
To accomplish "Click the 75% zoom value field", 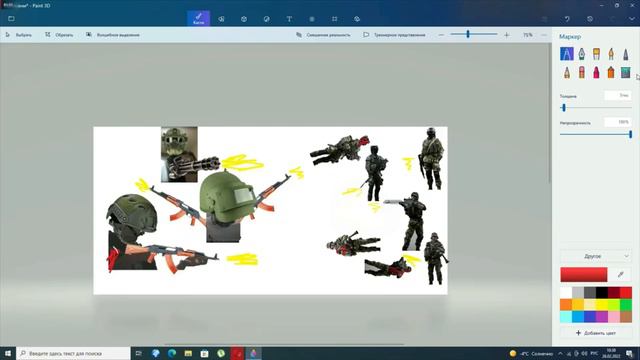I will click(527, 35).
